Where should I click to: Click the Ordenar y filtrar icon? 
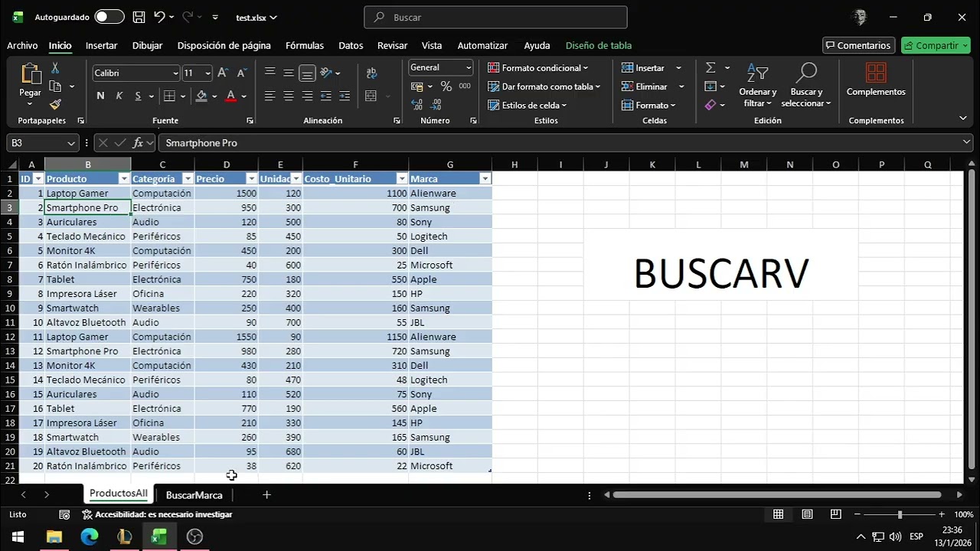click(x=757, y=73)
